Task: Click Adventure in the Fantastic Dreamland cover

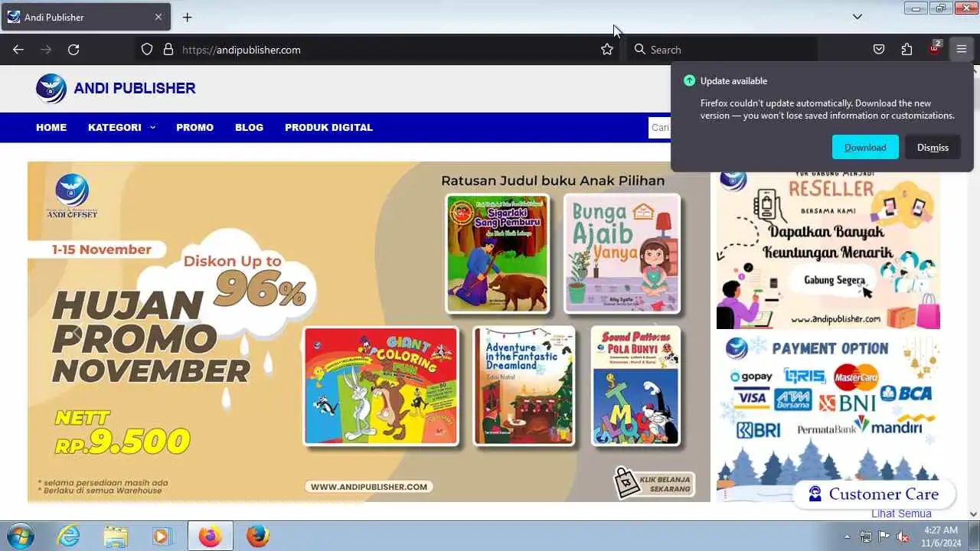Action: (524, 386)
